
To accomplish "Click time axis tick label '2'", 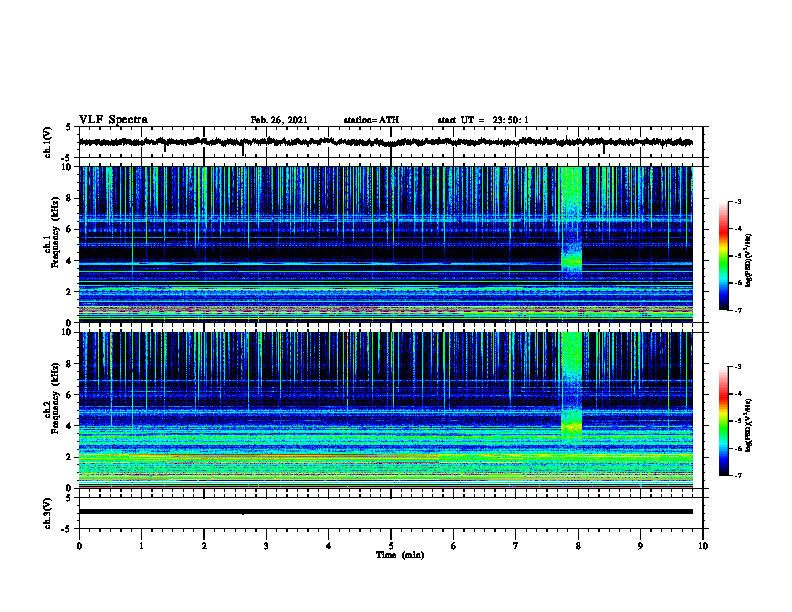I will 204,546.
